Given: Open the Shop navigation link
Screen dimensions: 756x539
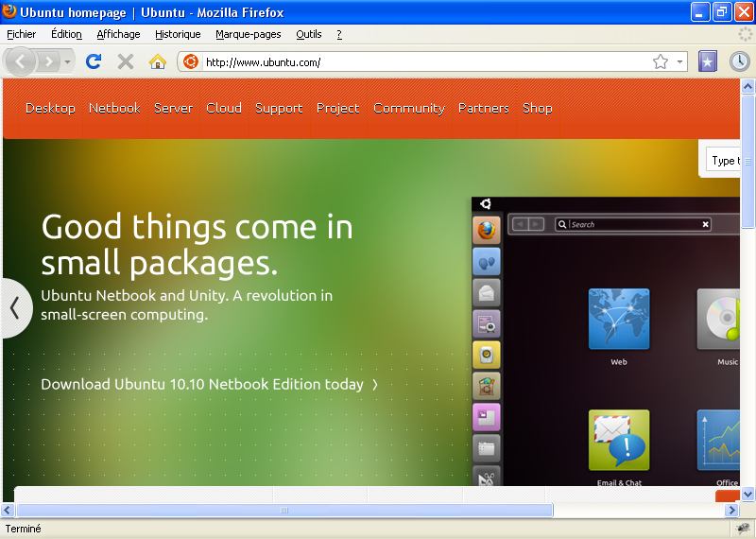Looking at the screenshot, I should 537,108.
